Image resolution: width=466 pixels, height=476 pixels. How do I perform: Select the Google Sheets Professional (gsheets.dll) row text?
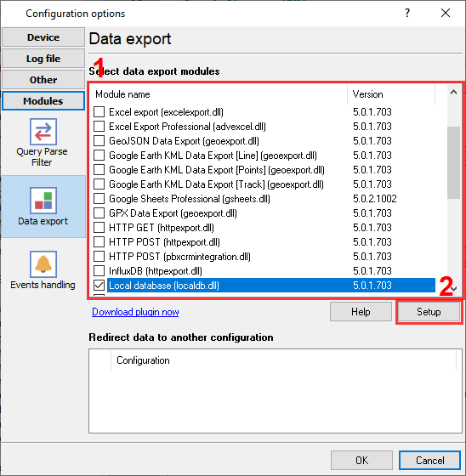pos(190,199)
